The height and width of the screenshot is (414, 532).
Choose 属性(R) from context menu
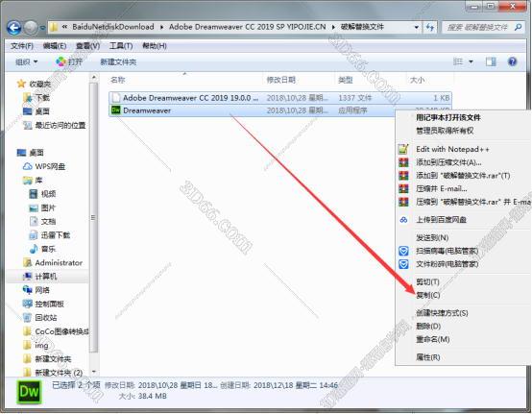(x=428, y=357)
